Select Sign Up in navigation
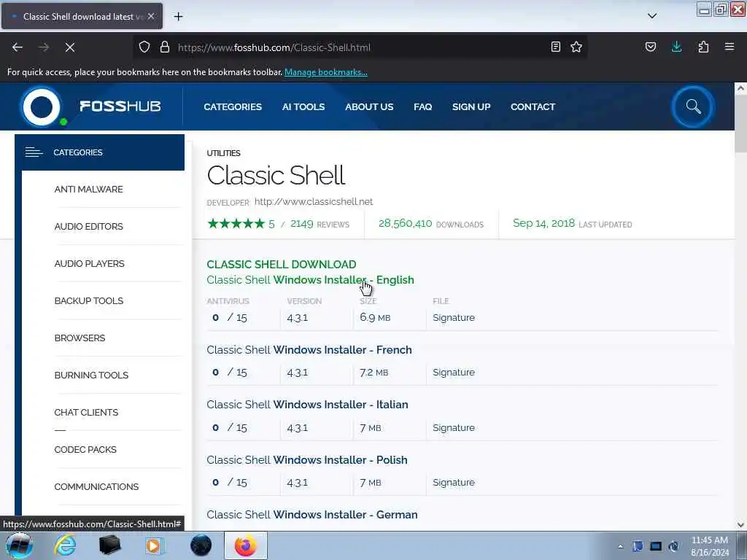Viewport: 747px width, 560px height. 471,106
